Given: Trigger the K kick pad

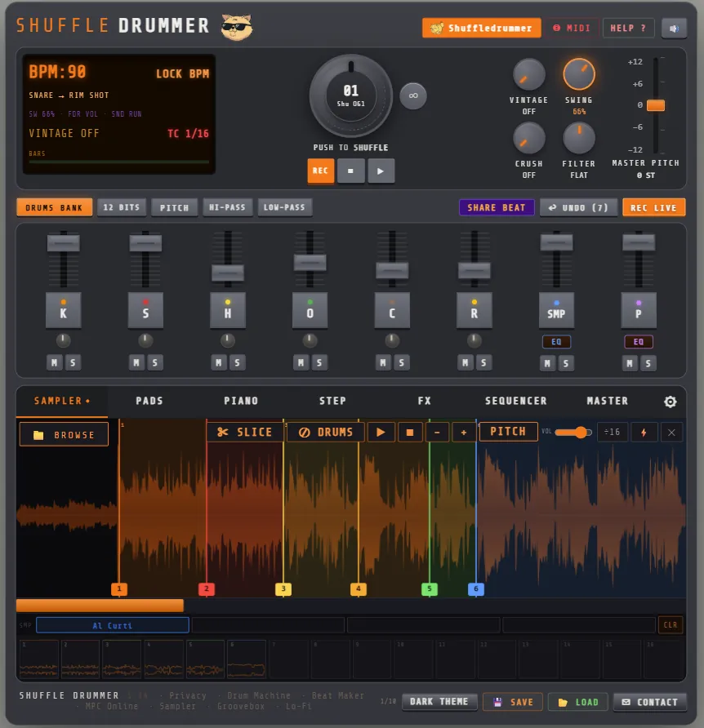Looking at the screenshot, I should tap(63, 311).
